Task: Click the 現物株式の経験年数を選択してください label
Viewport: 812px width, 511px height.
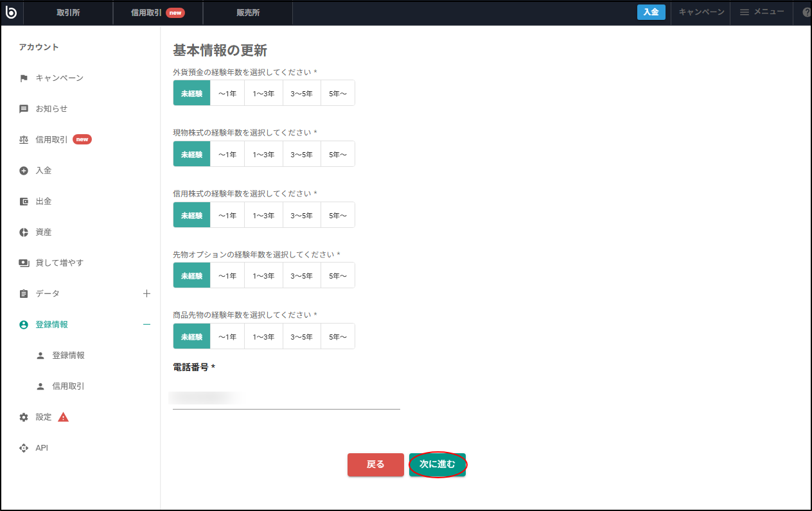Action: click(245, 133)
